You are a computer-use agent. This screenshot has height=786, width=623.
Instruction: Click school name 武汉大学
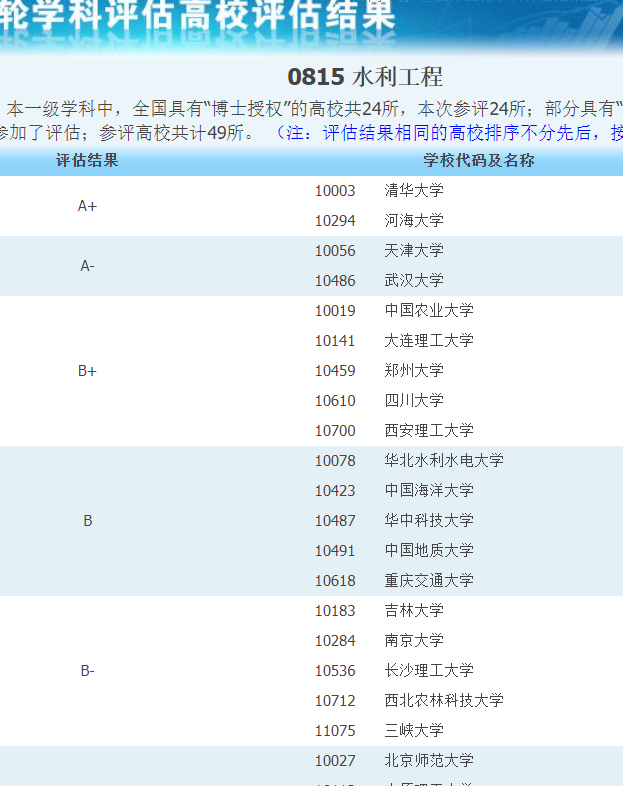click(x=414, y=280)
